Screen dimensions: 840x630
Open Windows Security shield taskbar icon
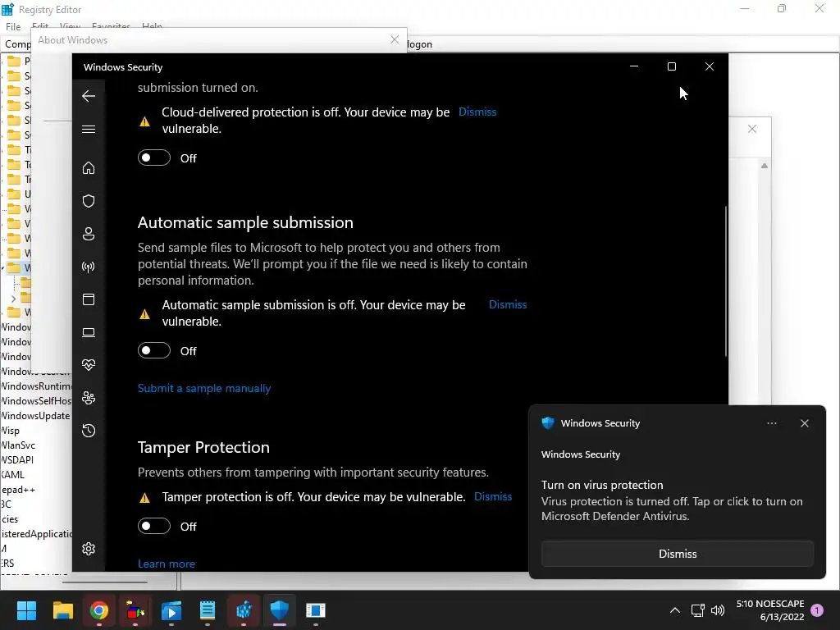(280, 610)
